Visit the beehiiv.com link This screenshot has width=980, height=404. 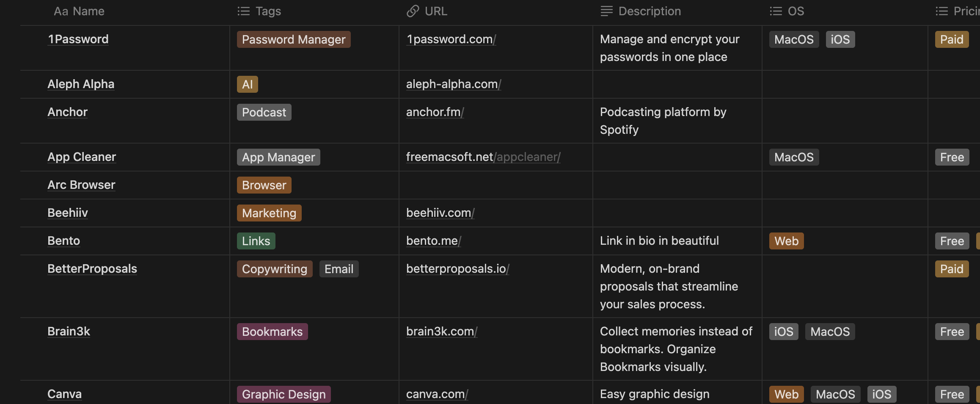pyautogui.click(x=440, y=213)
